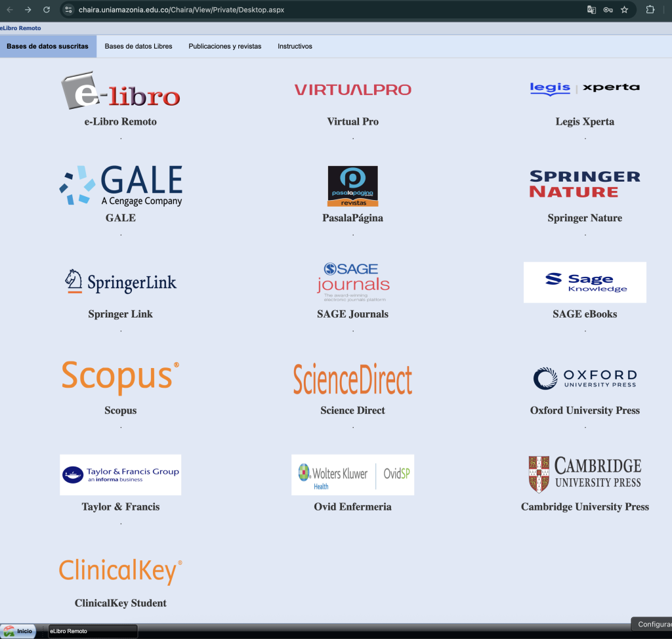Open the translate page icon
Screen dimensions: 672x639
pyautogui.click(x=591, y=9)
